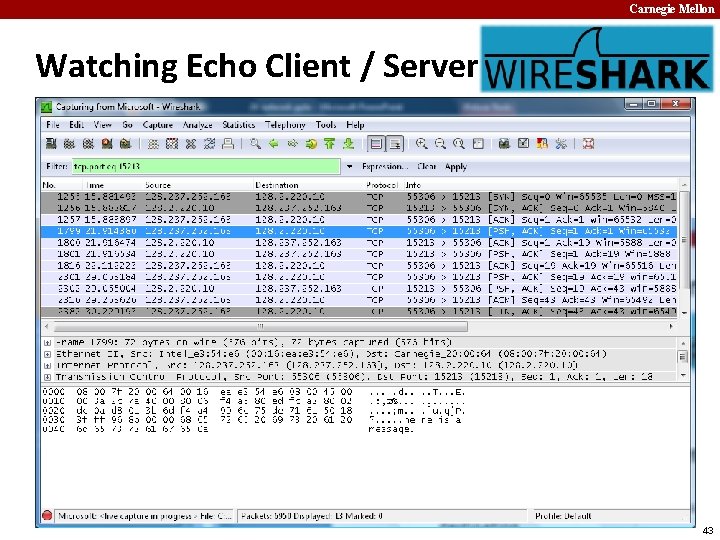
Task: Open the Analyze menu
Action: pos(197,124)
